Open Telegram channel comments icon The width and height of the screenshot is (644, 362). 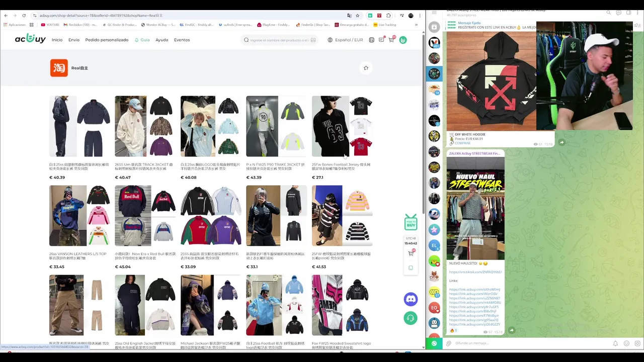point(618,13)
